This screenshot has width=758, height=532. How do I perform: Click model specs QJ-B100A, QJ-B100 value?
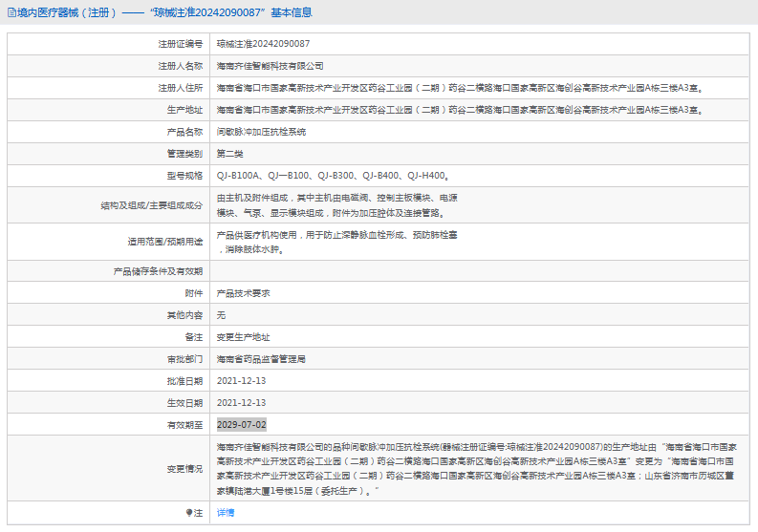pyautogui.click(x=333, y=176)
